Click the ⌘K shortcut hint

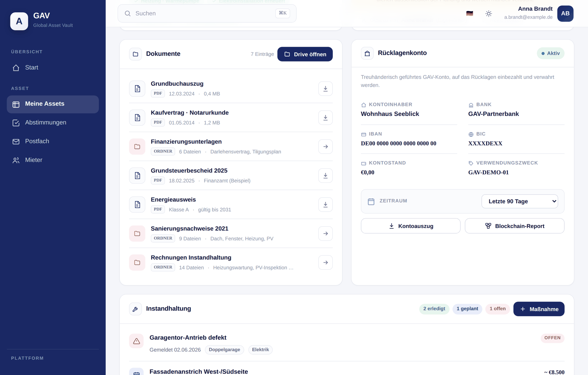[283, 13]
